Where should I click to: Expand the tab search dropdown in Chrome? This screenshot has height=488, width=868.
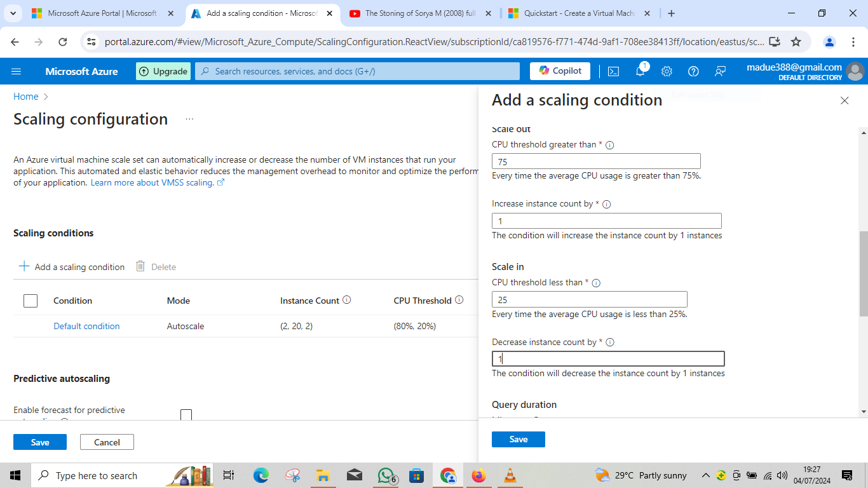click(14, 13)
